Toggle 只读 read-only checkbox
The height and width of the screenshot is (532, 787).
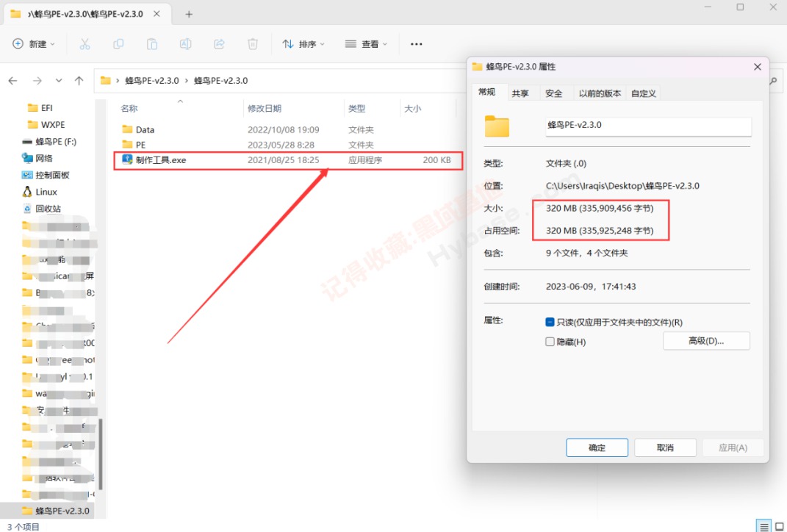click(x=550, y=322)
